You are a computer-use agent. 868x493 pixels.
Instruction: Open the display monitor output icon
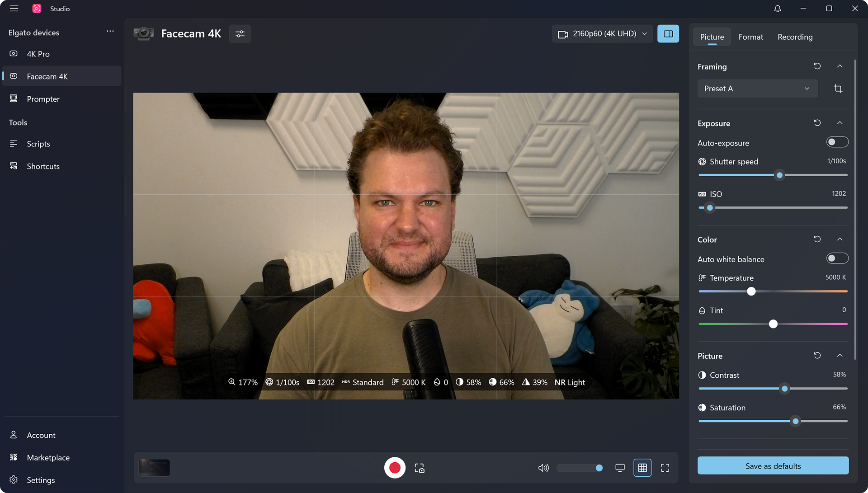[x=620, y=468]
